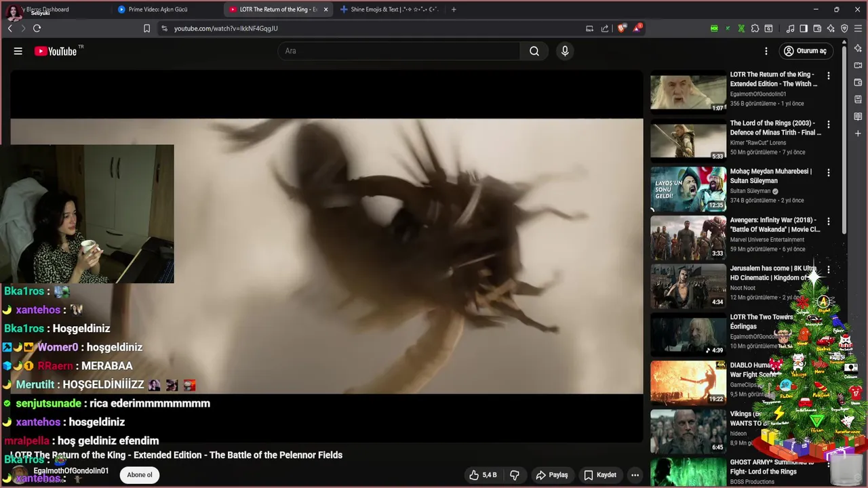Open Brave Shields lion icon

tap(622, 28)
